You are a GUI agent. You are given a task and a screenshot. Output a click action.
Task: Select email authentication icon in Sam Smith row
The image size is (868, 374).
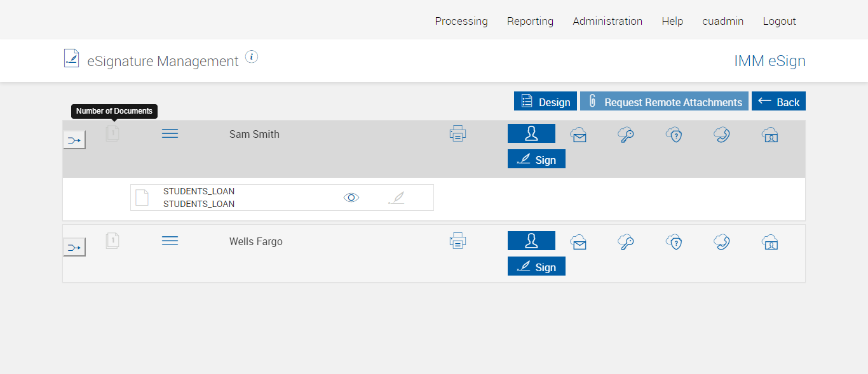[x=578, y=135]
